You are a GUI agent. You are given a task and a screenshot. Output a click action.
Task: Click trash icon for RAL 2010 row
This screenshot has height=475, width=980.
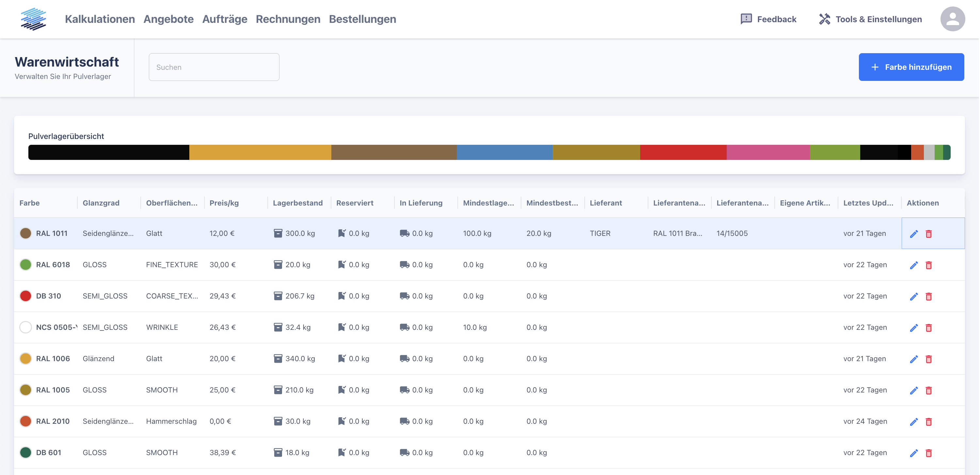[929, 422]
